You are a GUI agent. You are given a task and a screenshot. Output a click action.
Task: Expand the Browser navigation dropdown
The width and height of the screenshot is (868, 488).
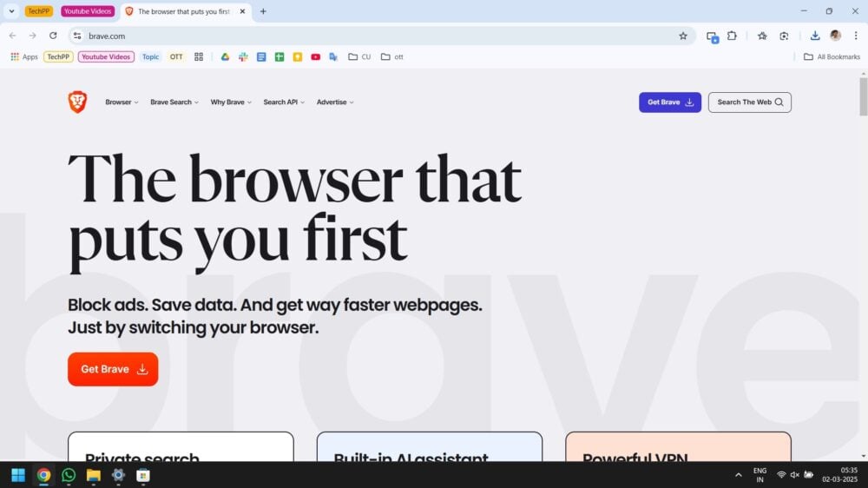tap(122, 102)
